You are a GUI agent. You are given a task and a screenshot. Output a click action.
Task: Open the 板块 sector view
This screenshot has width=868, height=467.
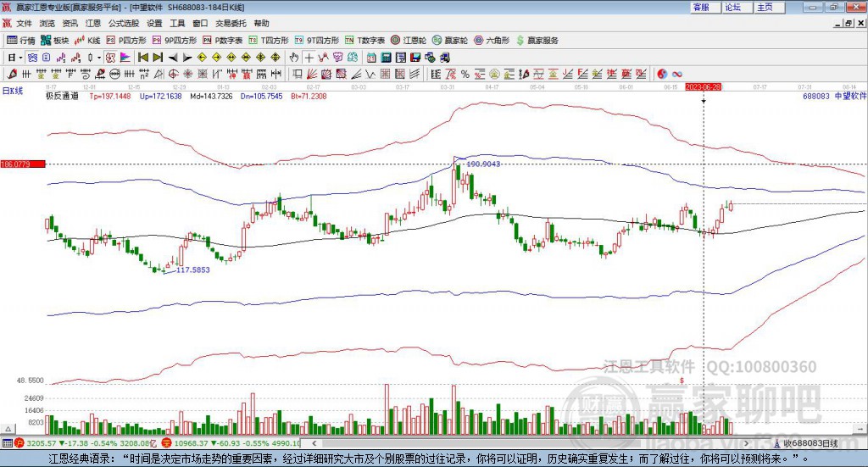54,41
